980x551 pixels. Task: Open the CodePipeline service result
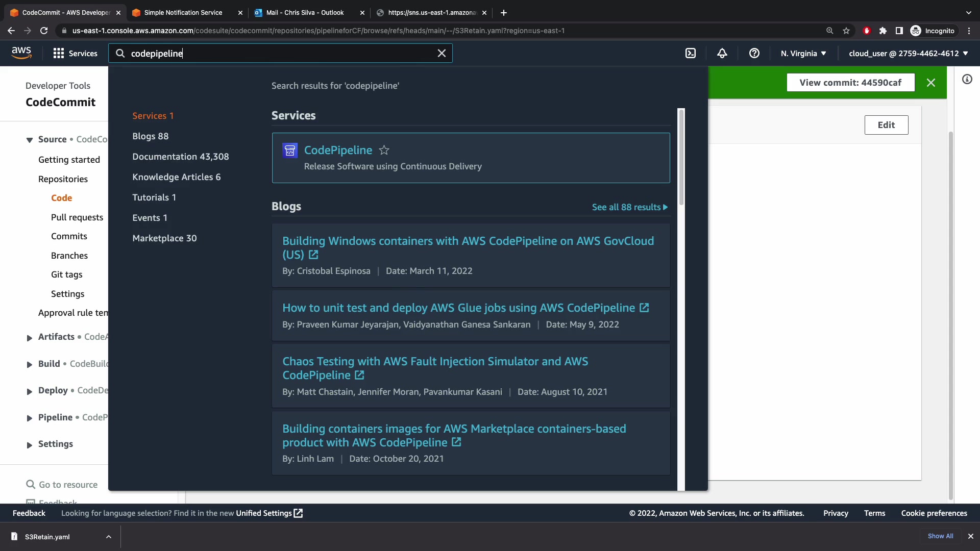(338, 150)
